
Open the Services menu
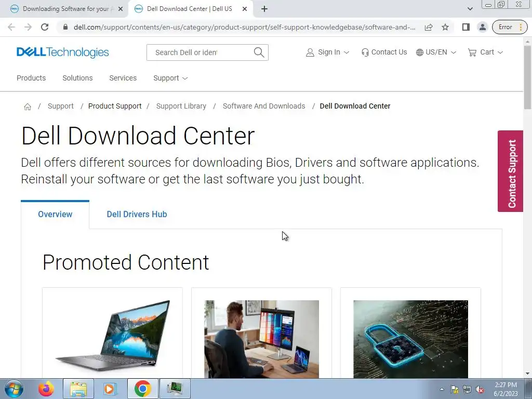click(x=123, y=78)
